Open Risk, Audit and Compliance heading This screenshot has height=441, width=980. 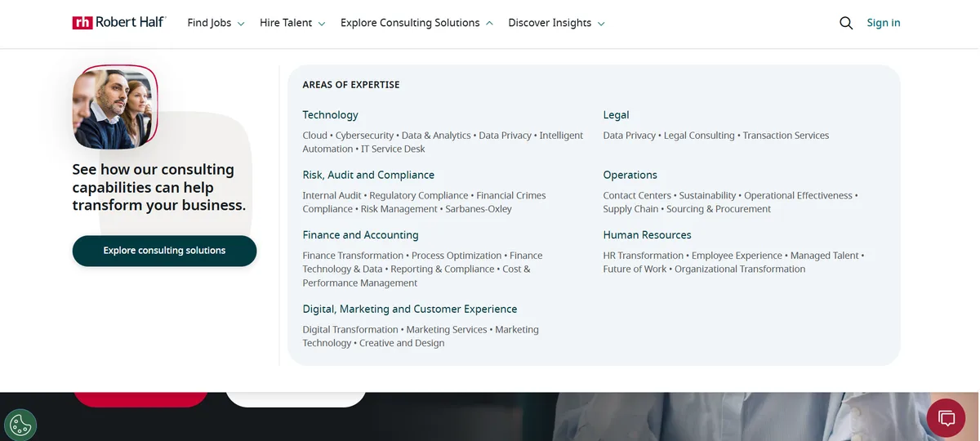pos(368,175)
